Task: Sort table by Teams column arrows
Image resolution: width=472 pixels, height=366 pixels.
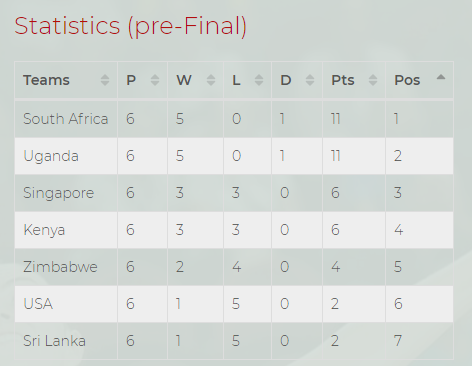Action: [x=105, y=80]
